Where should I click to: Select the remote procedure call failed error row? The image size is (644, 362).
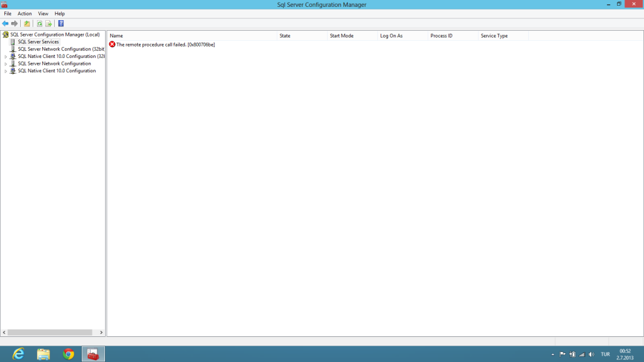[x=162, y=45]
